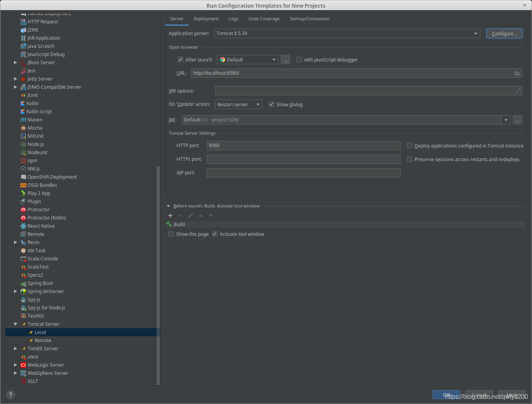Image resolution: width=532 pixels, height=404 pixels.
Task: Click the browser browse ellipsis button
Action: 285,60
